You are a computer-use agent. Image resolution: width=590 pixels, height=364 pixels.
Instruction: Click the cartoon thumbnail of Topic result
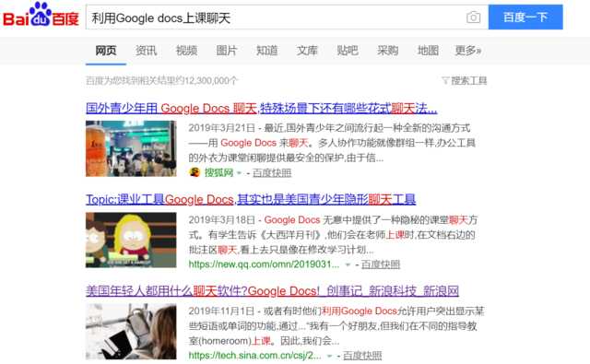coord(131,240)
